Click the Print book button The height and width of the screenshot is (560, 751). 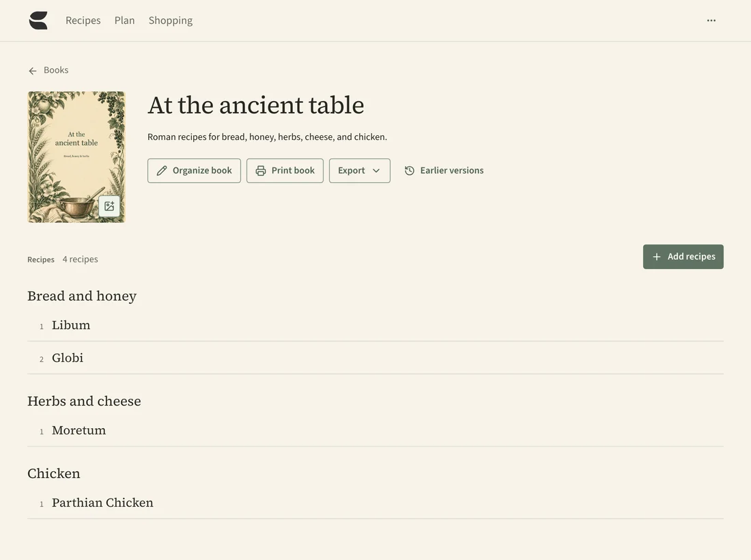click(x=285, y=171)
